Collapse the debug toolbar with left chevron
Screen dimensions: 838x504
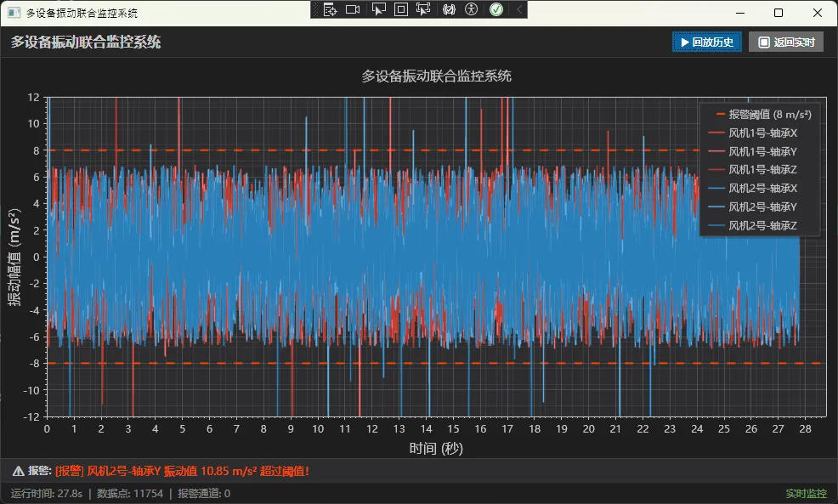click(519, 9)
